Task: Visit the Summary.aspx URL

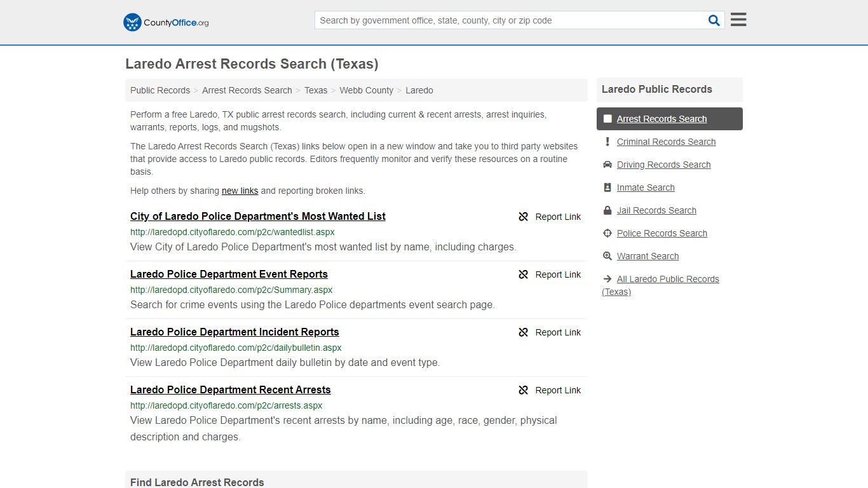Action: pyautogui.click(x=231, y=290)
